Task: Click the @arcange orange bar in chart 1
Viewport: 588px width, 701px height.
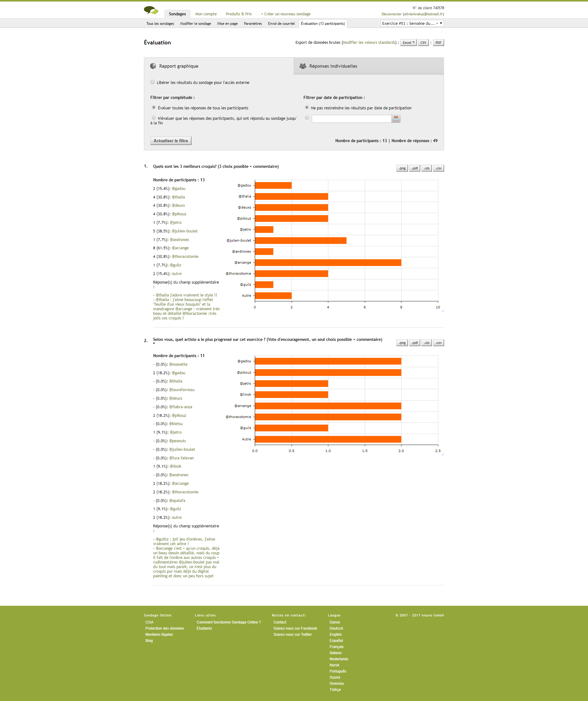Action: 328,263
